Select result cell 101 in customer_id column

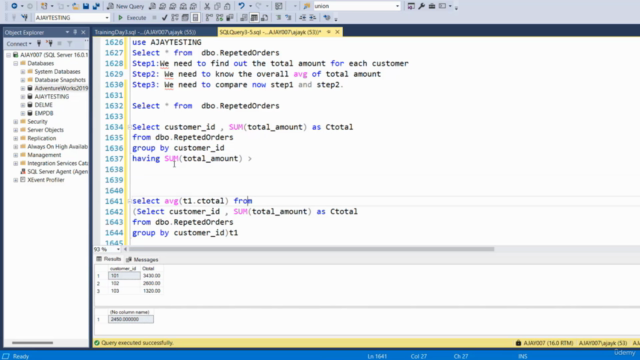coord(124,276)
